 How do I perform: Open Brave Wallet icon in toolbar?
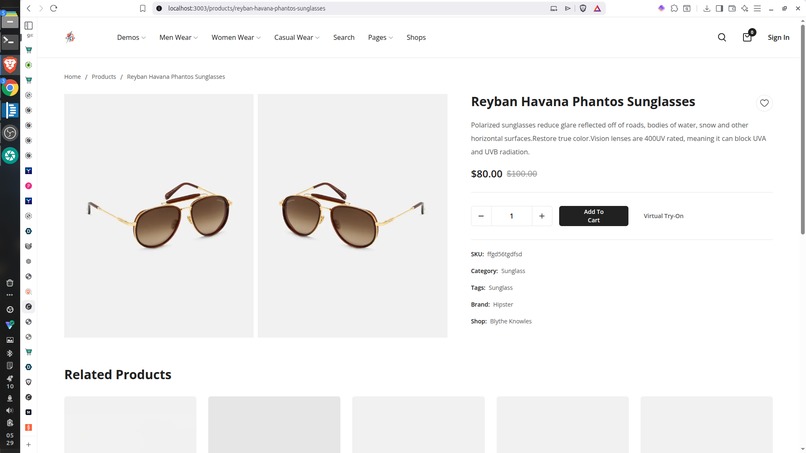pyautogui.click(x=732, y=8)
